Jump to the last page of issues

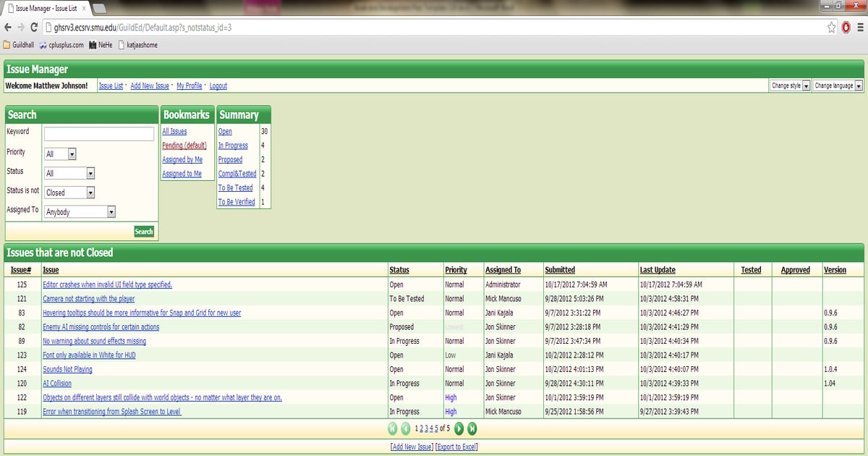(x=472, y=428)
